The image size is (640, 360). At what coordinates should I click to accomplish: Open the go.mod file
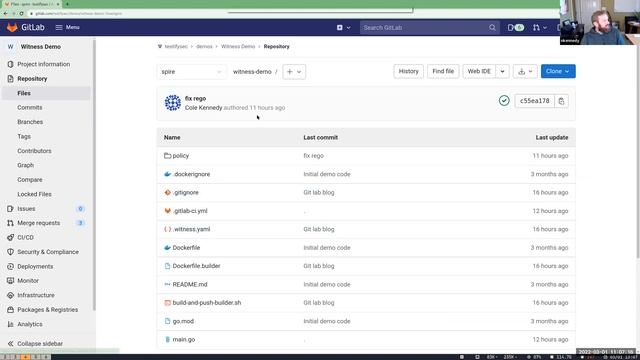tap(183, 321)
